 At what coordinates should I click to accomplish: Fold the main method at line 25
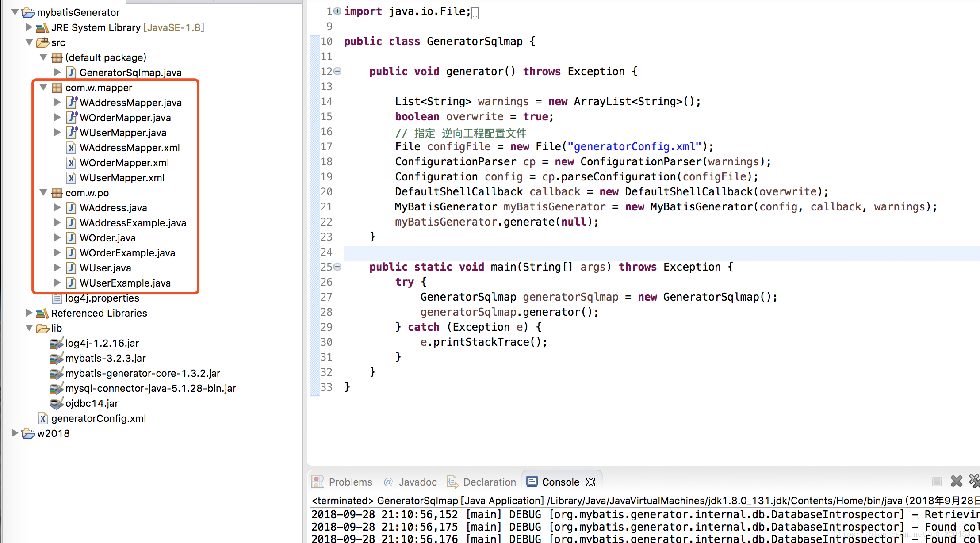337,266
